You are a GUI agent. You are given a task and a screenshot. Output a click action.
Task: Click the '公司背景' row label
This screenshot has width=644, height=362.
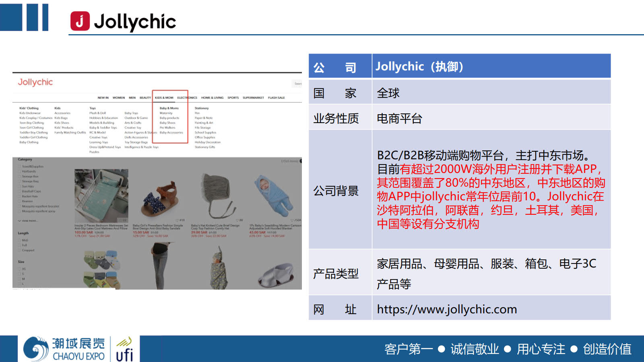click(336, 191)
